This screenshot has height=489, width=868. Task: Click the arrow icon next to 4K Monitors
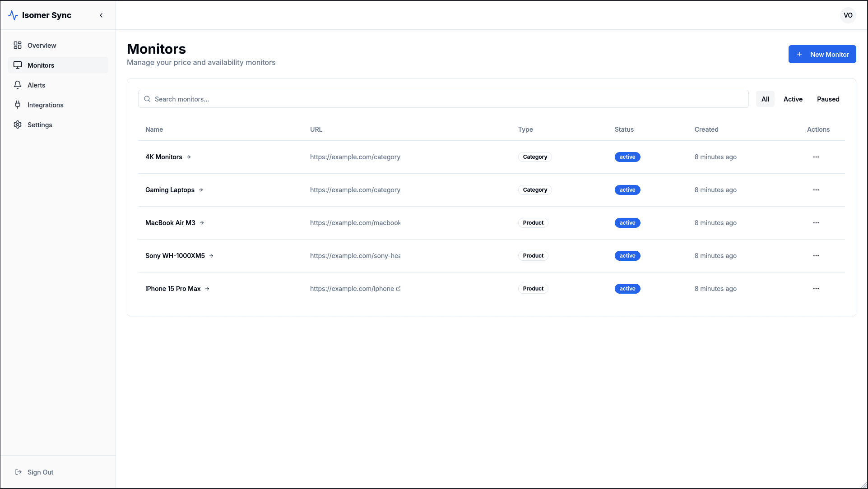tap(189, 157)
